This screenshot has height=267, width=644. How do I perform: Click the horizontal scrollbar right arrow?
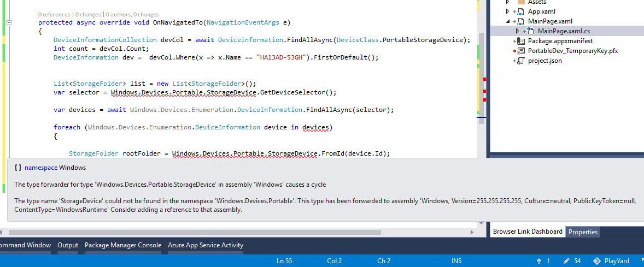(472, 232)
